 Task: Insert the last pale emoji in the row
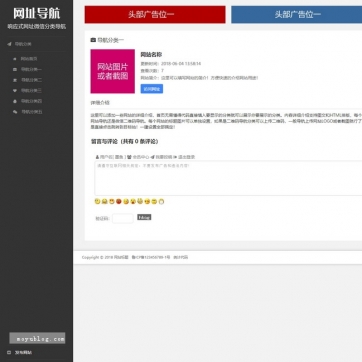(x=161, y=201)
